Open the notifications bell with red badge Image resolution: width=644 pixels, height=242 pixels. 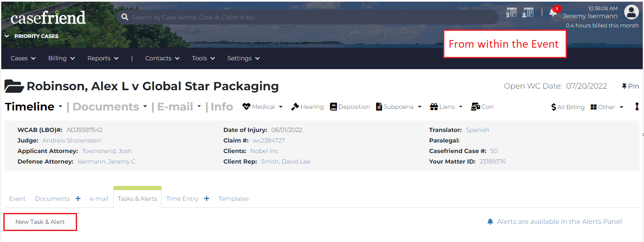click(553, 13)
